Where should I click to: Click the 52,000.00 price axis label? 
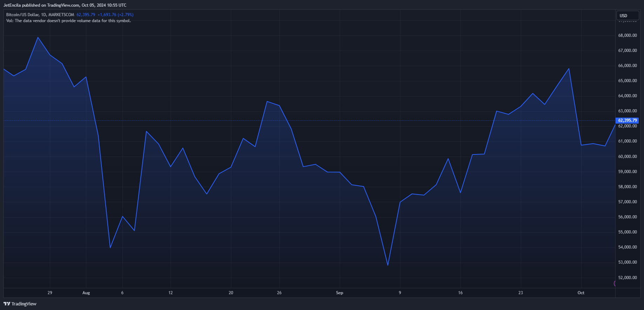(627, 278)
